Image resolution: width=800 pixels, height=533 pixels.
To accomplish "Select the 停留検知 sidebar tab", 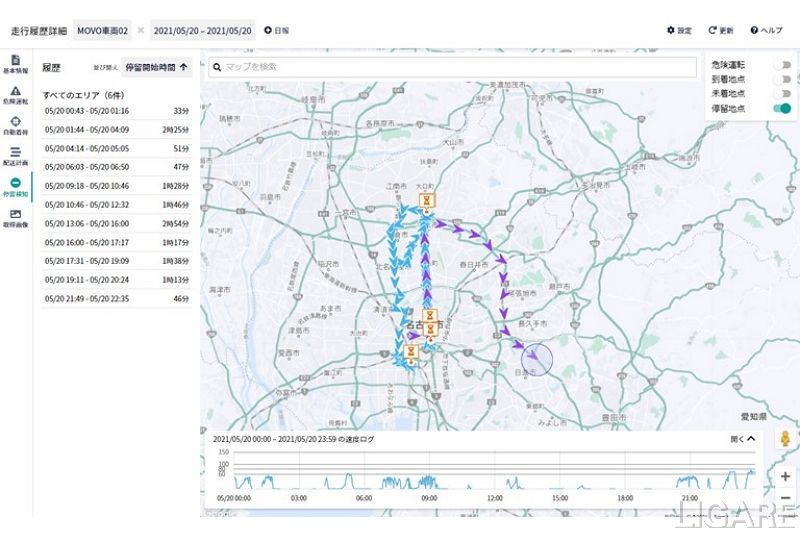I will (15, 187).
